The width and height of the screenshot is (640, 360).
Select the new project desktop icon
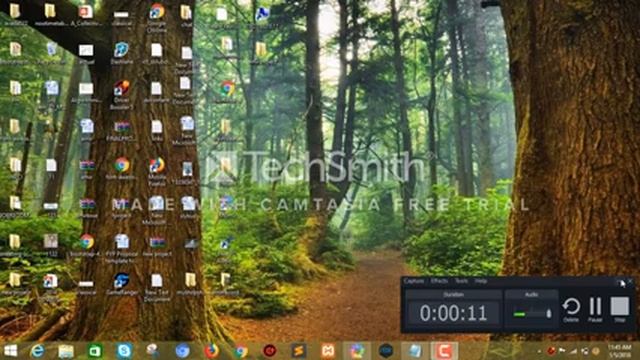coord(157,246)
